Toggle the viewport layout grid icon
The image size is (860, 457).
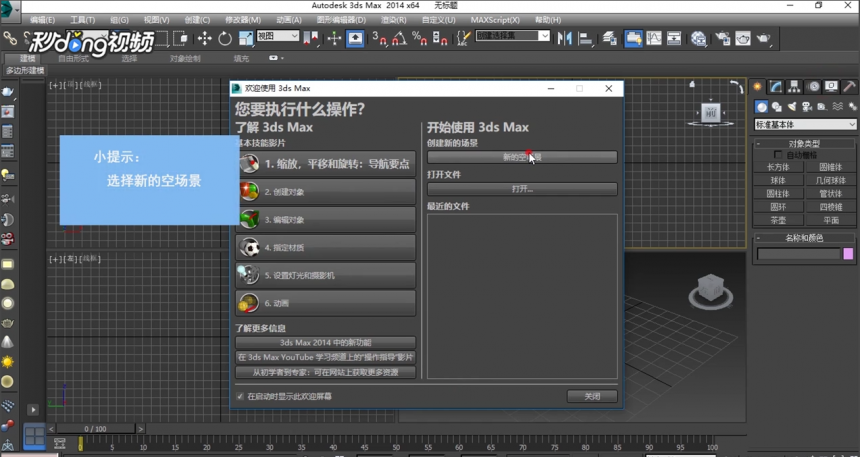click(34, 437)
